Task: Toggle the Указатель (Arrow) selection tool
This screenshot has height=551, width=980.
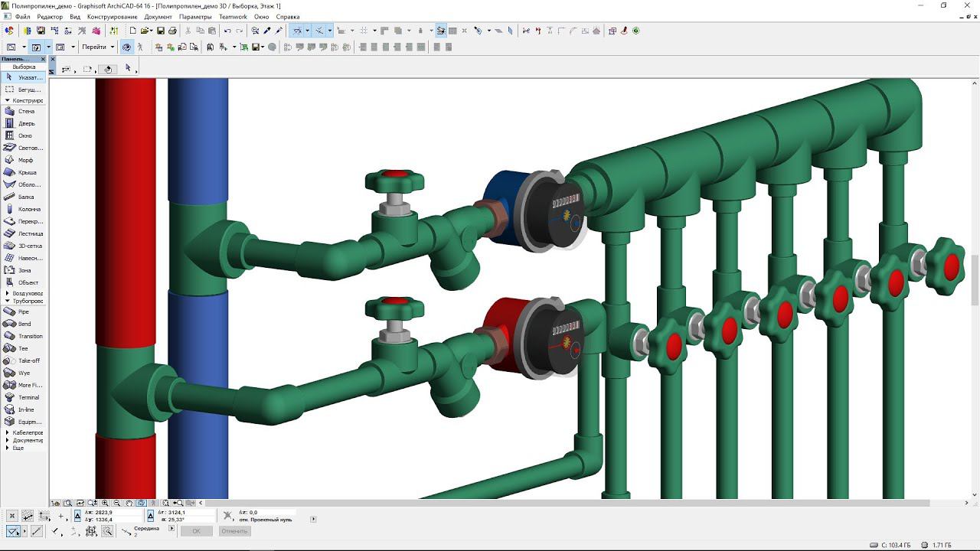Action: pyautogui.click(x=23, y=77)
